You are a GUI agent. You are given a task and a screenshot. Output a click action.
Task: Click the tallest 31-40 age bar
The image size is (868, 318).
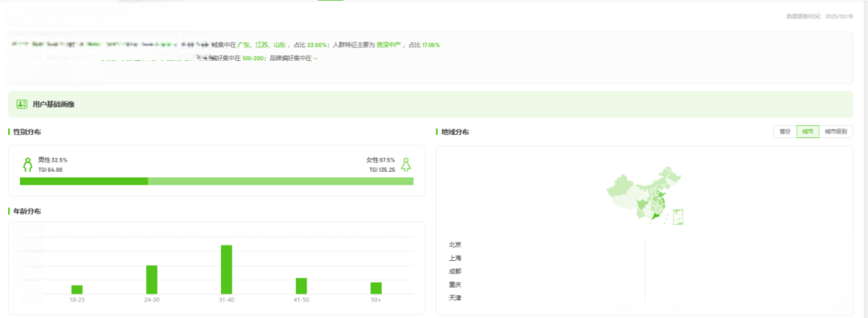pos(227,269)
